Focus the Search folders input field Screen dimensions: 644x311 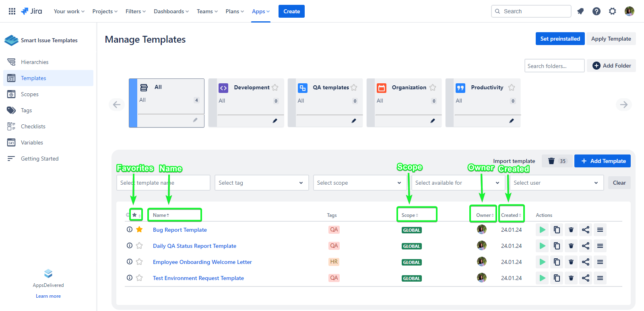click(554, 66)
